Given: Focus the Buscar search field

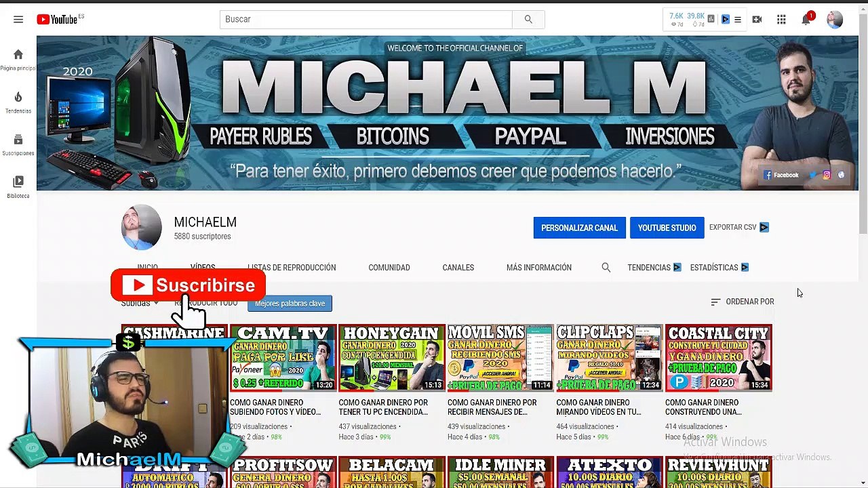Looking at the screenshot, I should [x=366, y=20].
